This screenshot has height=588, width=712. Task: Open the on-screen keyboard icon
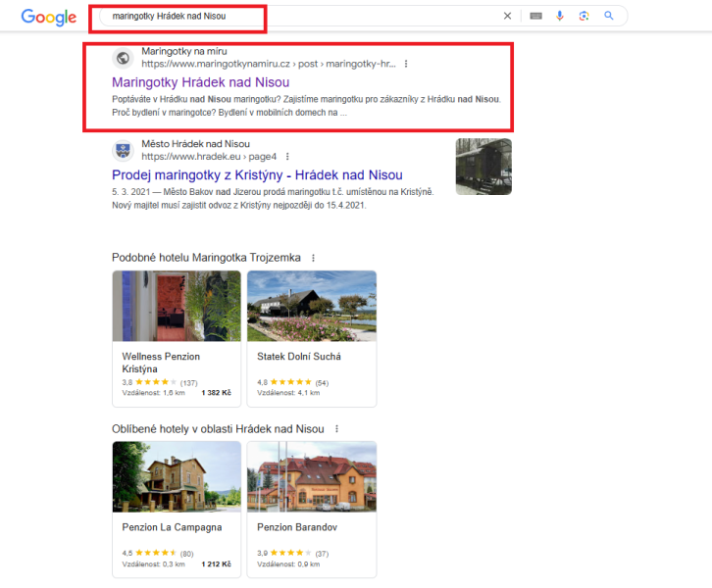535,16
